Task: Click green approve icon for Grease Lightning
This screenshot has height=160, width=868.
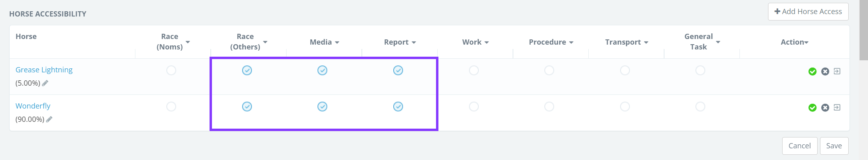Action: tap(812, 72)
